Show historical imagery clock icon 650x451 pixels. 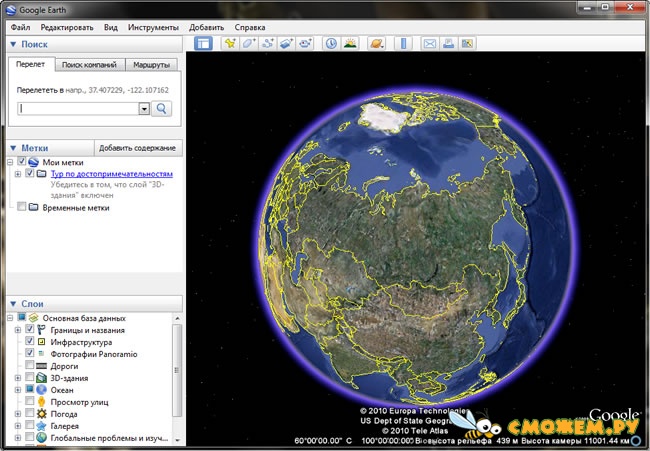(331, 43)
